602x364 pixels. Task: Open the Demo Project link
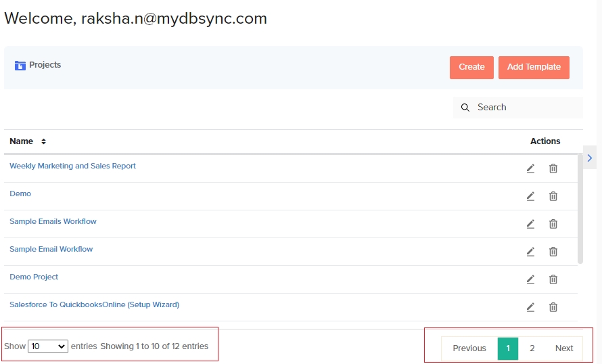click(34, 277)
